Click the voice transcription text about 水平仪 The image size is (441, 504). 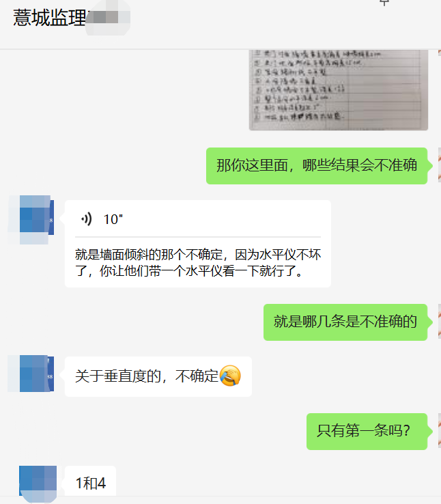click(x=198, y=263)
